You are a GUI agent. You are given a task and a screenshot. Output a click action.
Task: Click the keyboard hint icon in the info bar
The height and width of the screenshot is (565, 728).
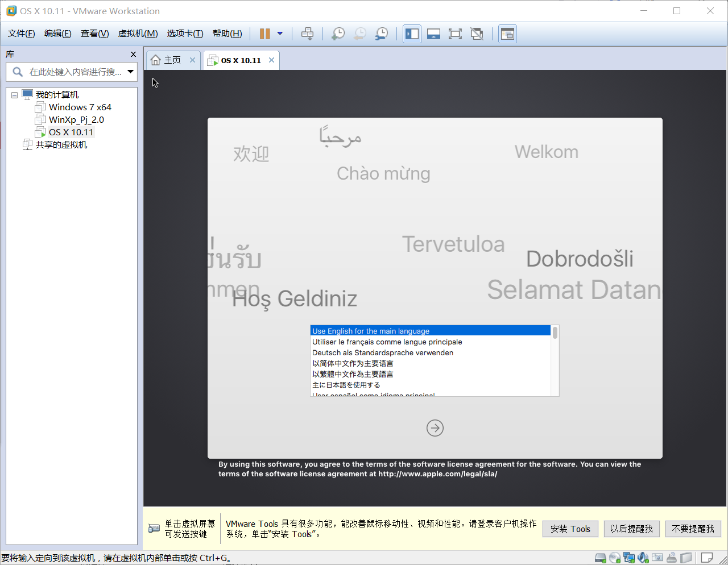coord(154,529)
